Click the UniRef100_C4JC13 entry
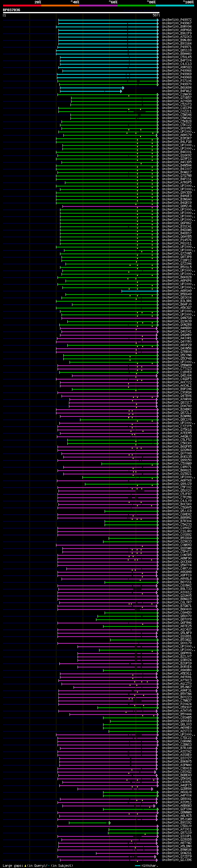Image resolution: width=197 pixels, height=868 pixels. 176,64
